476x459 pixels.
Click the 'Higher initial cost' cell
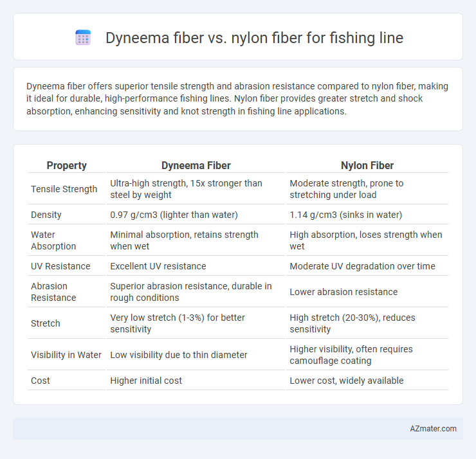click(x=196, y=381)
